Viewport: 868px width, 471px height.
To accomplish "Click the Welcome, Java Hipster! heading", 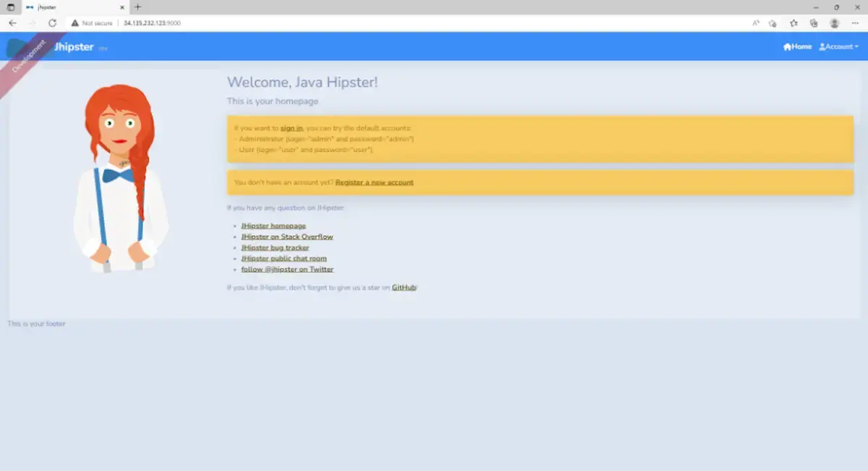I will coord(302,82).
